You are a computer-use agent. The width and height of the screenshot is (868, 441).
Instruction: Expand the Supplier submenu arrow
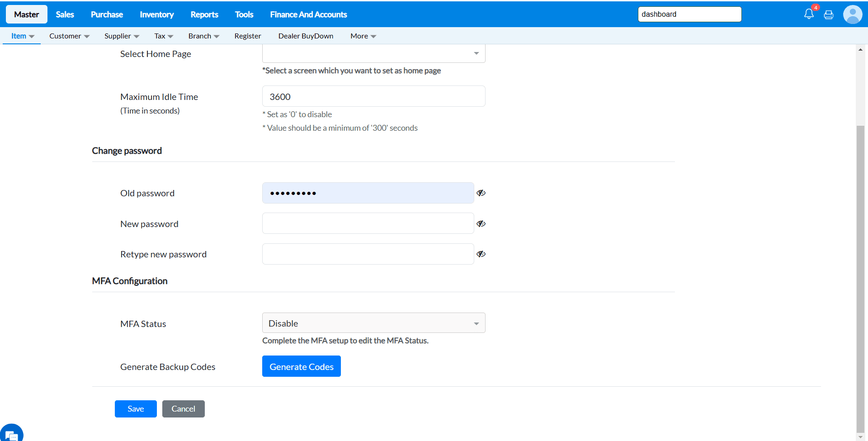137,36
